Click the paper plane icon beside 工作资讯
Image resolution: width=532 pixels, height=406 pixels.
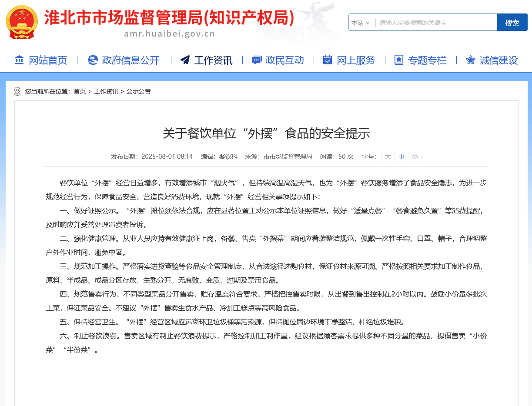pyautogui.click(x=185, y=60)
